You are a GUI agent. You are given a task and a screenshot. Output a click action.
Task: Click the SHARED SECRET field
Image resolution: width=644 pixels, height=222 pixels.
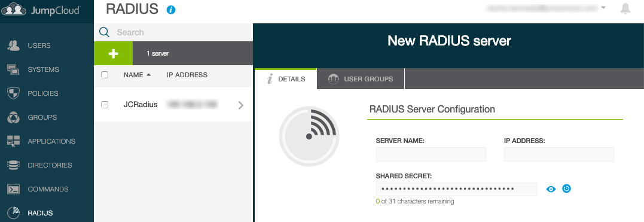pyautogui.click(x=456, y=189)
